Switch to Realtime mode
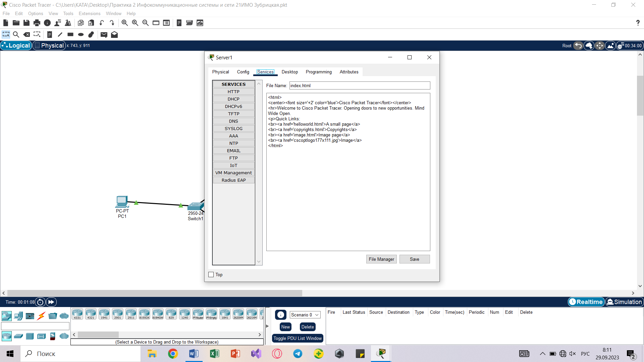The image size is (644, 362). click(586, 302)
